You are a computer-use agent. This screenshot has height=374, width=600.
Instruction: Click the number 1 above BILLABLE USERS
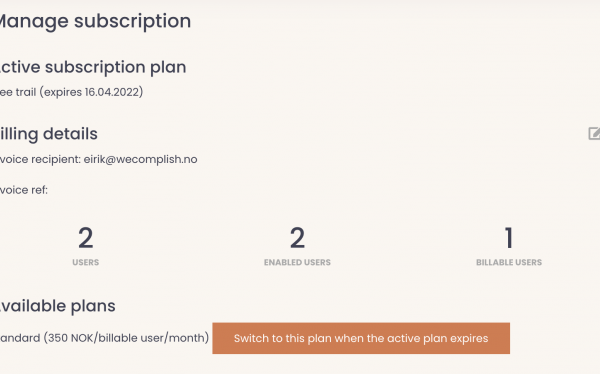[x=509, y=238]
